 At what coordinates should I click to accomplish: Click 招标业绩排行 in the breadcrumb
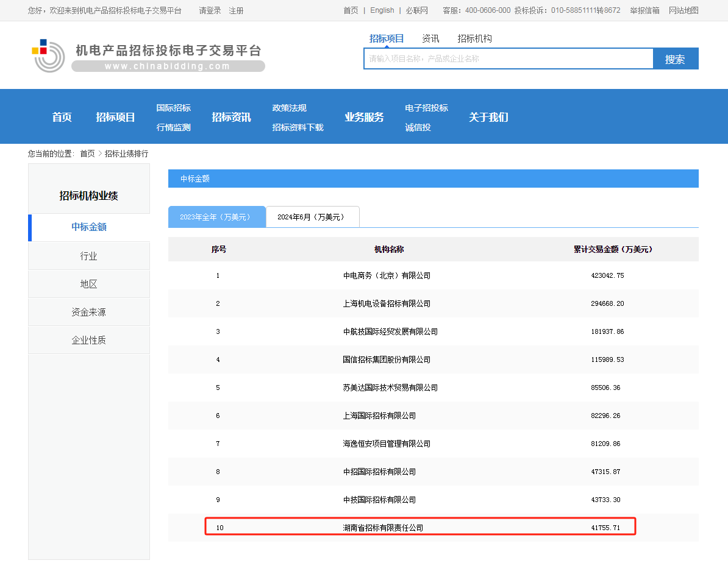tap(126, 154)
